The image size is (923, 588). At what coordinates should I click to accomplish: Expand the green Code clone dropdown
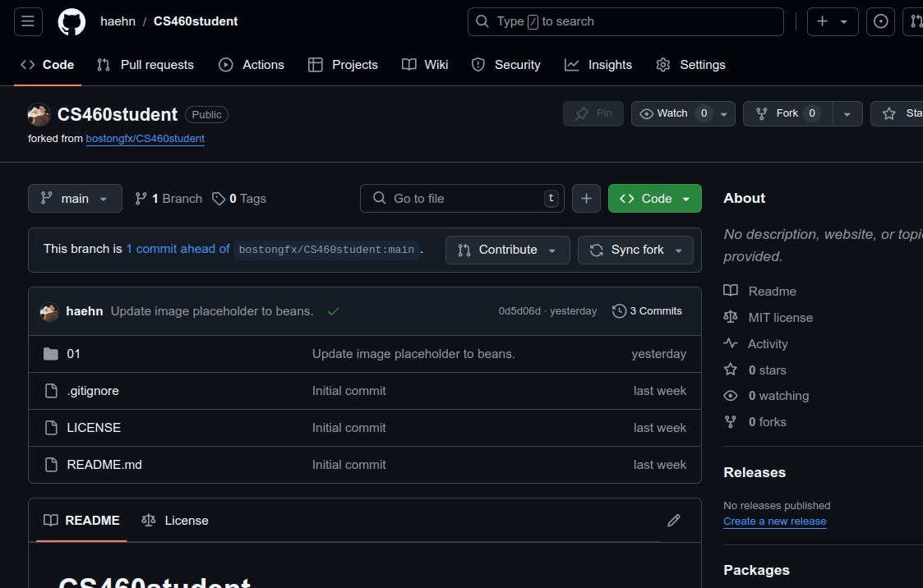pos(654,198)
